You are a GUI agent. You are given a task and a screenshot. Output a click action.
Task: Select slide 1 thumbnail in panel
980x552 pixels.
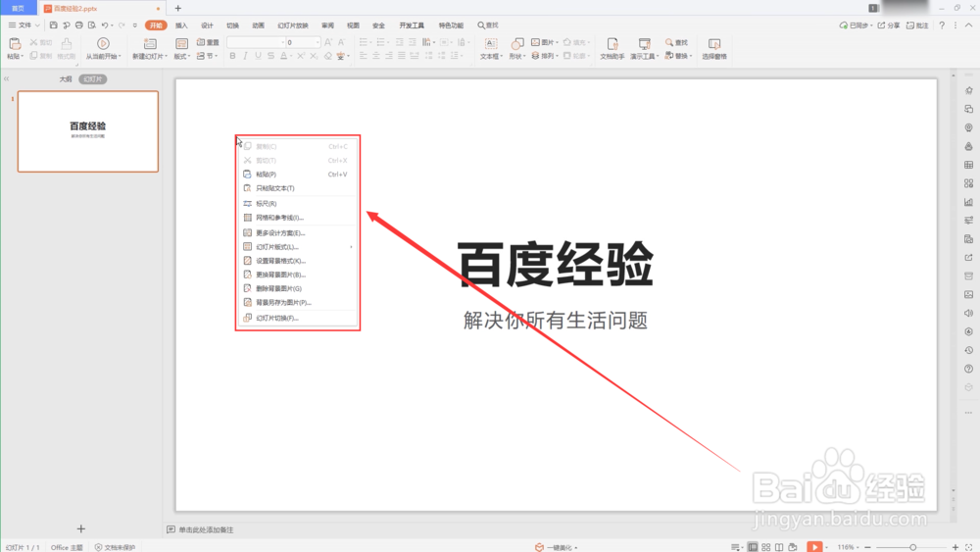click(x=88, y=131)
